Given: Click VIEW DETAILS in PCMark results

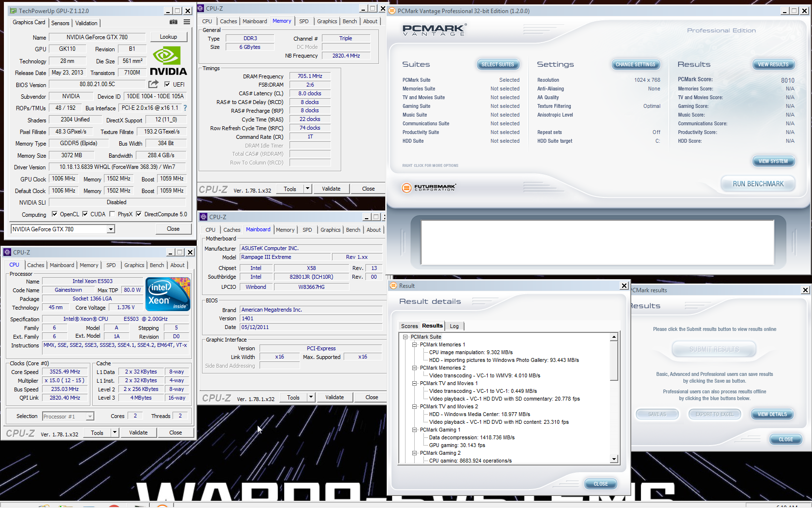Looking at the screenshot, I should [x=772, y=414].
